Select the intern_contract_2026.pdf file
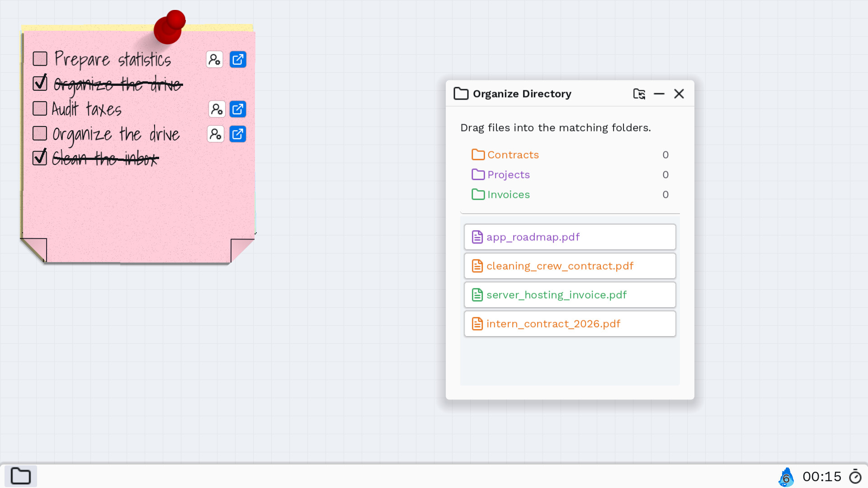Image resolution: width=868 pixels, height=488 pixels. tap(570, 324)
